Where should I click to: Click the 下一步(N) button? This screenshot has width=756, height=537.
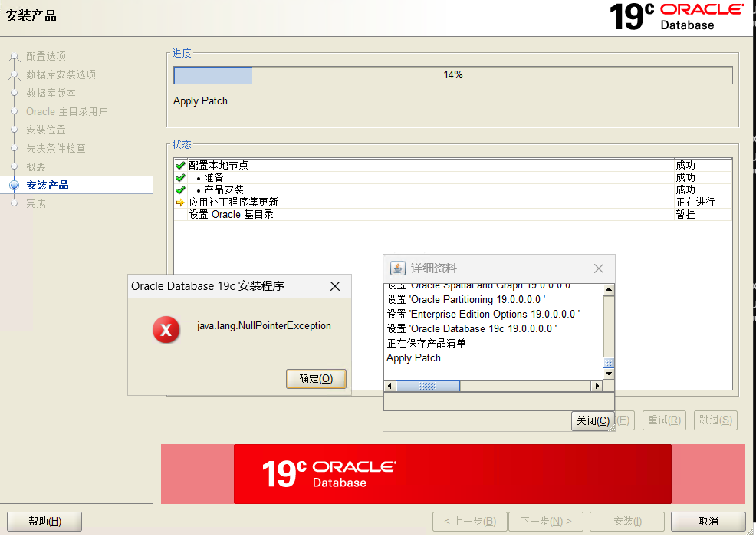(546, 521)
